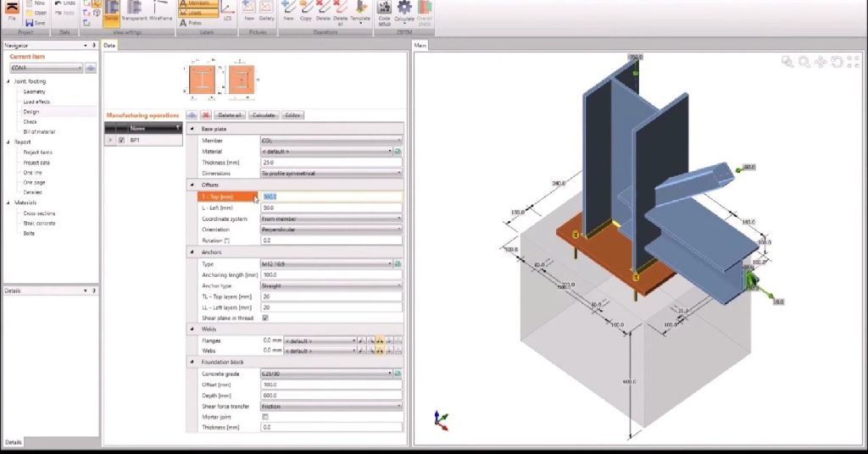This screenshot has height=454, width=868.
Task: Click the rotate view icon in 3D window
Action: pyautogui.click(x=836, y=62)
